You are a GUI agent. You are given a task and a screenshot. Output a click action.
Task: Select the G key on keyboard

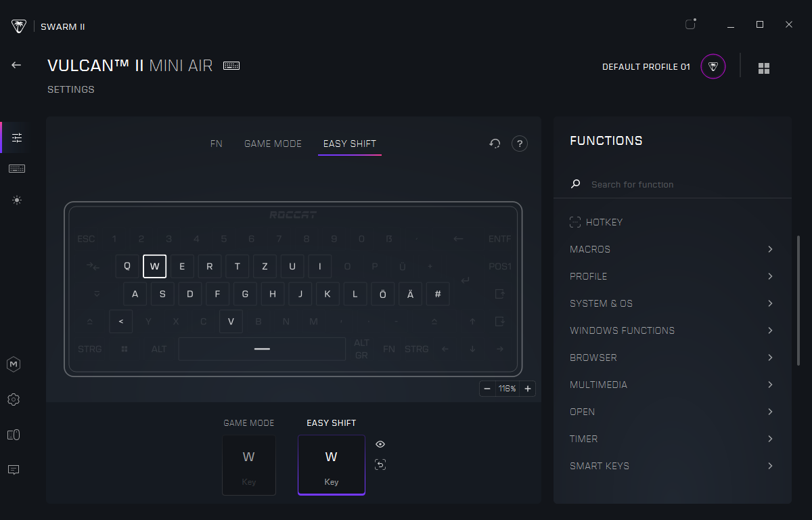[x=245, y=294]
